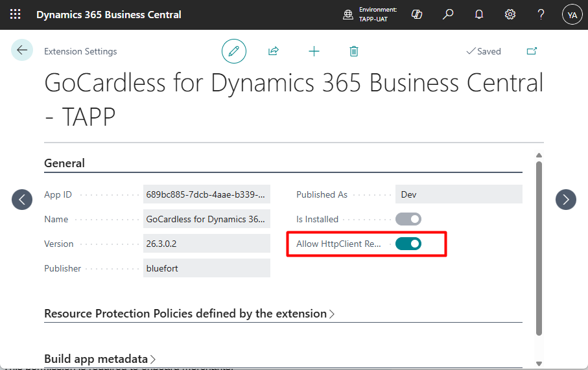Click the scrollbar down arrow
588x370 pixels.
click(x=539, y=364)
